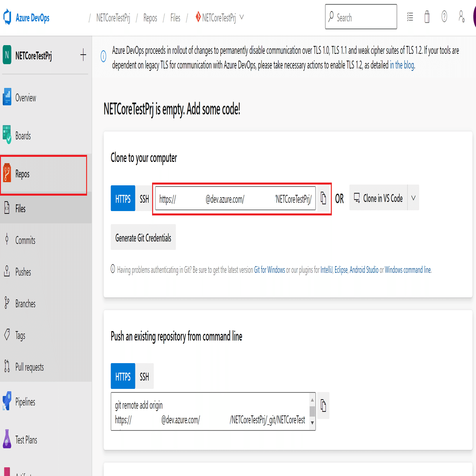The width and height of the screenshot is (476, 476).
Task: Open the Branches menu item
Action: click(46, 303)
